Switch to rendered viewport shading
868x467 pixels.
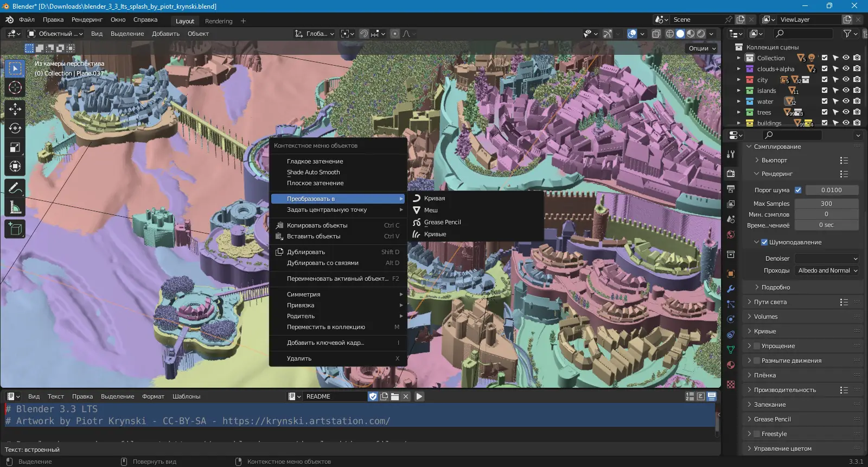(x=701, y=34)
